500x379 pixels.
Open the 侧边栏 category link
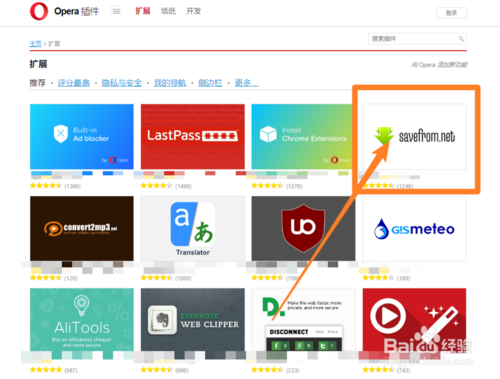(x=210, y=83)
